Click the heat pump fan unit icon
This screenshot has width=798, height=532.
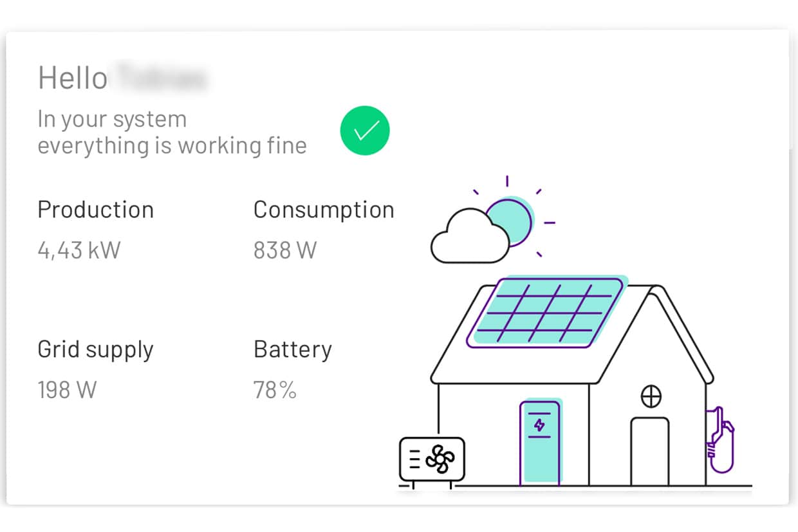(432, 458)
